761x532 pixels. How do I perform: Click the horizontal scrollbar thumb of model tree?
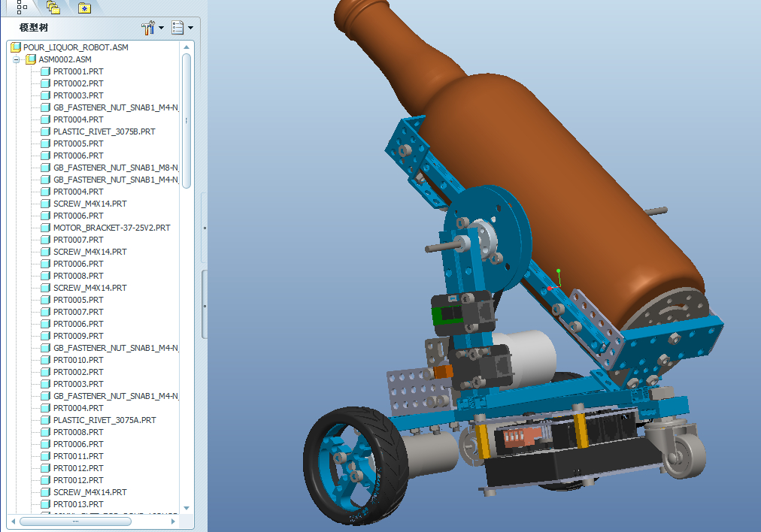tap(75, 521)
